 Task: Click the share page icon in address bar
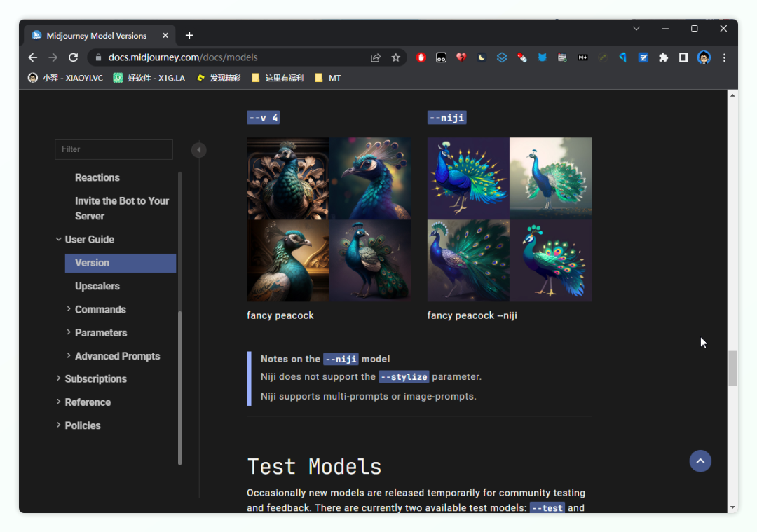tap(376, 57)
